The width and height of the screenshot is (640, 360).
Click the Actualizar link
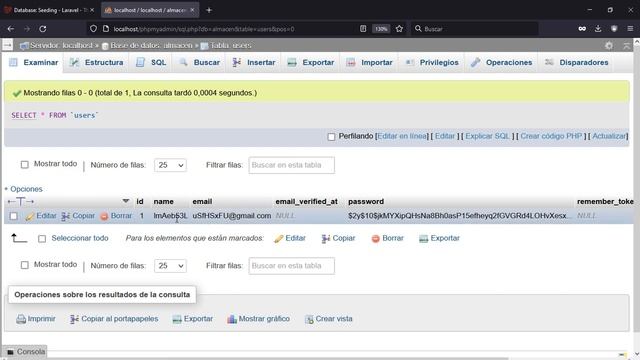(609, 136)
